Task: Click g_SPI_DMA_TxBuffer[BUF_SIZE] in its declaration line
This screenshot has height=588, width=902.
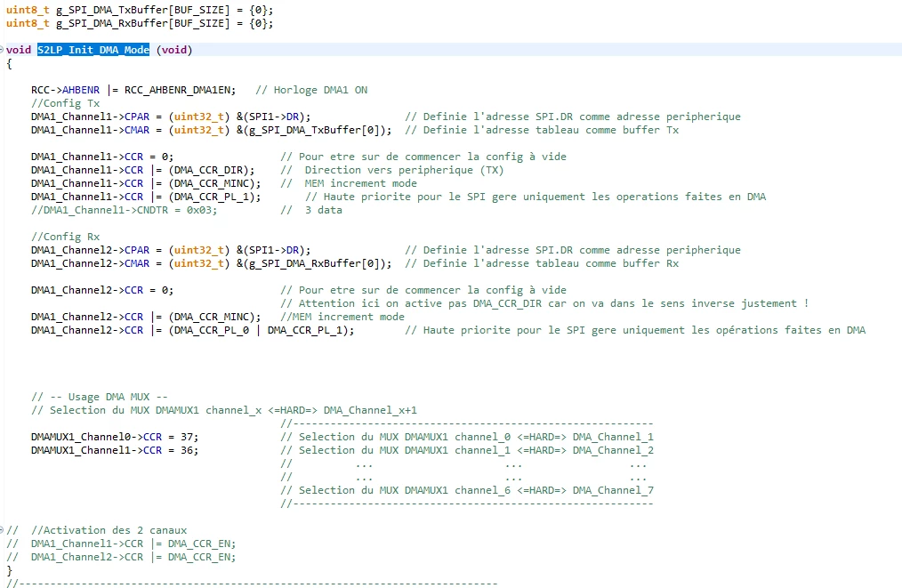Action: coord(142,10)
